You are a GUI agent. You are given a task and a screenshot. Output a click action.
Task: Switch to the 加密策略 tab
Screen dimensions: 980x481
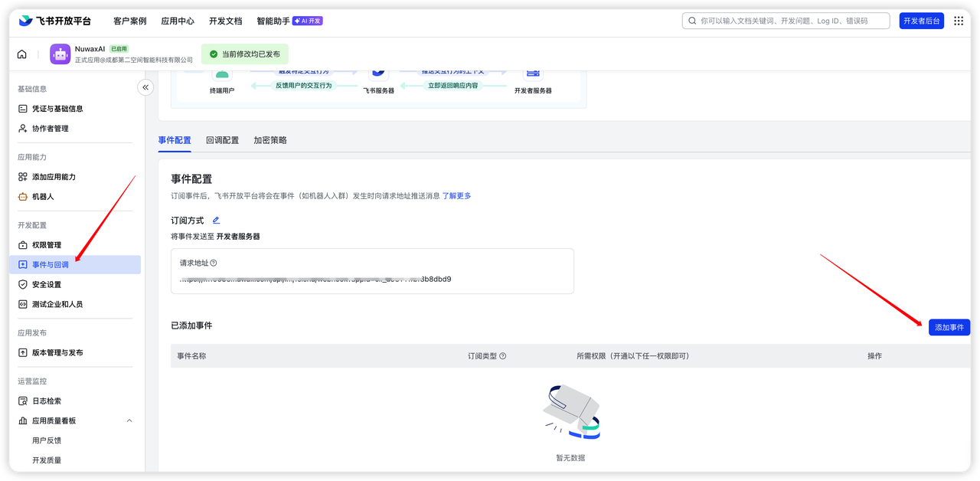(x=270, y=140)
